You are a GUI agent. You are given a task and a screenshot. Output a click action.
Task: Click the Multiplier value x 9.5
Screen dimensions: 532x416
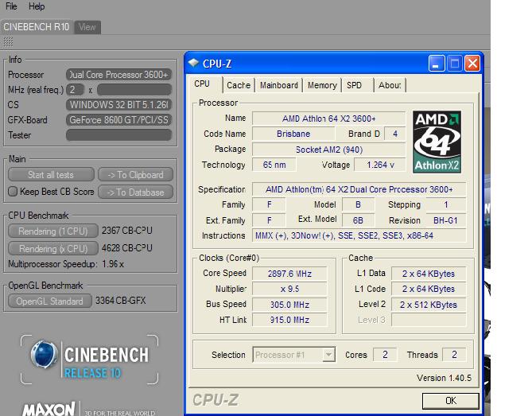coord(289,289)
